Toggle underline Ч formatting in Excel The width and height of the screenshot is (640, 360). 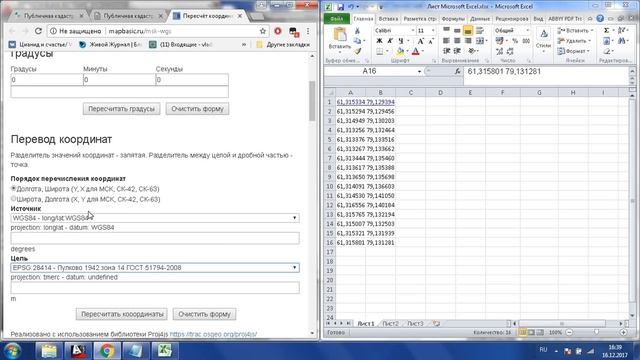[401, 41]
